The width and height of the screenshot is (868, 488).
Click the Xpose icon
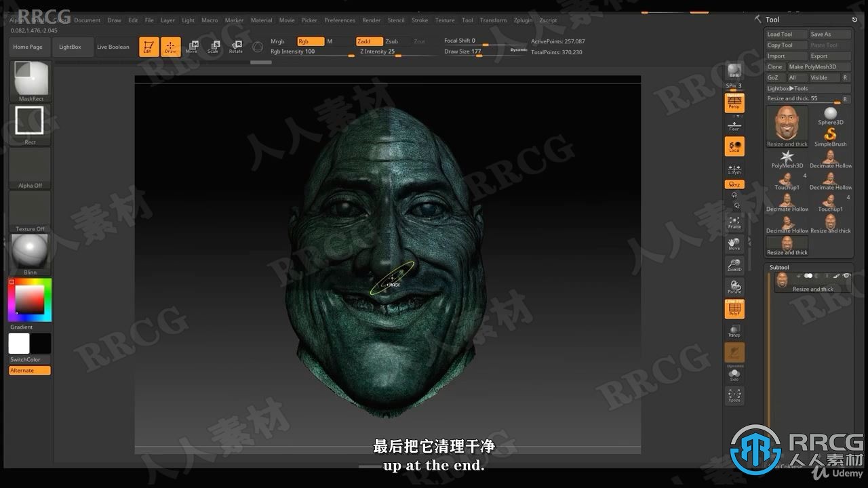point(734,395)
